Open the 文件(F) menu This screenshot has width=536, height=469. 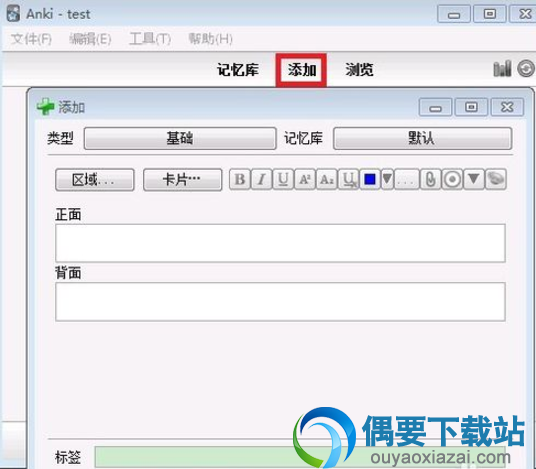point(31,39)
